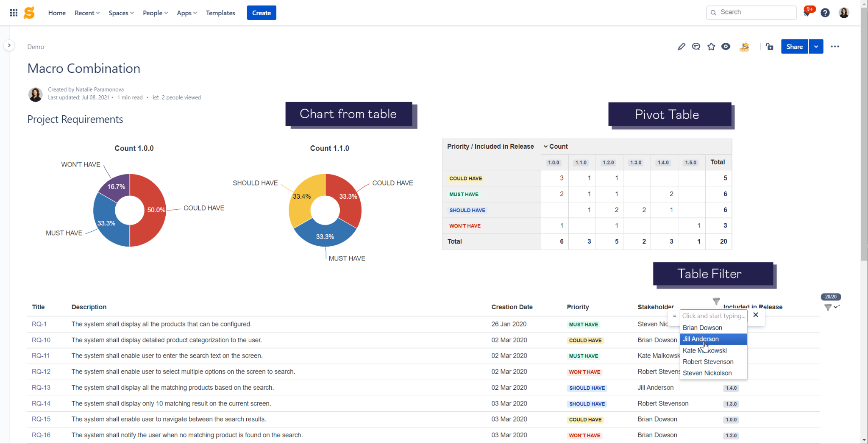Open page restrictions via the unlocked padlock icon
Image resolution: width=868 pixels, height=444 pixels.
[770, 47]
